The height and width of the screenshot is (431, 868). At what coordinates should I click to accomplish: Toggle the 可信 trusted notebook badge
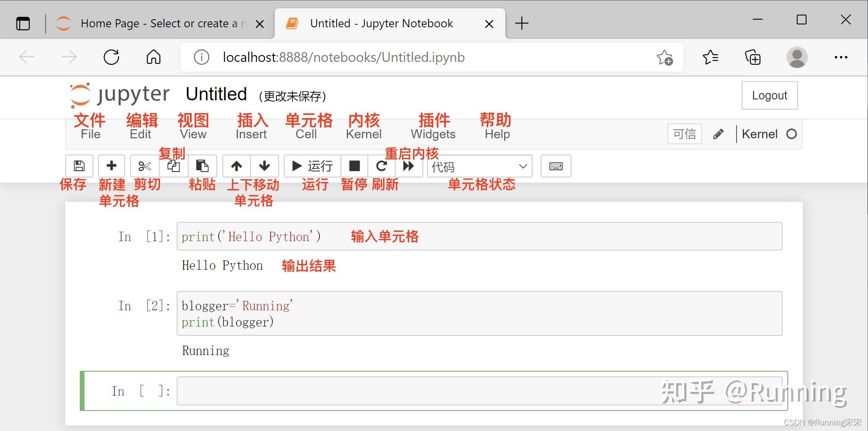coord(684,134)
